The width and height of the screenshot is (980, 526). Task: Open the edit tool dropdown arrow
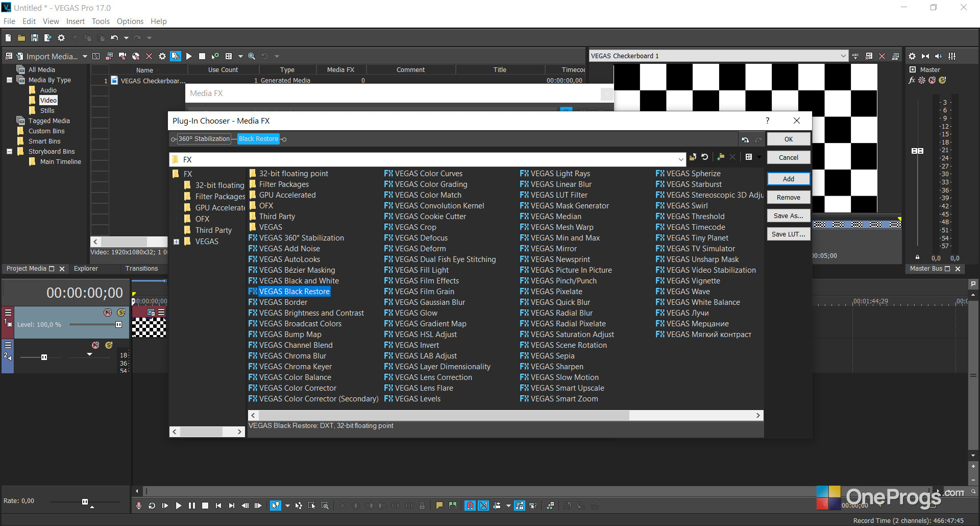287,506
